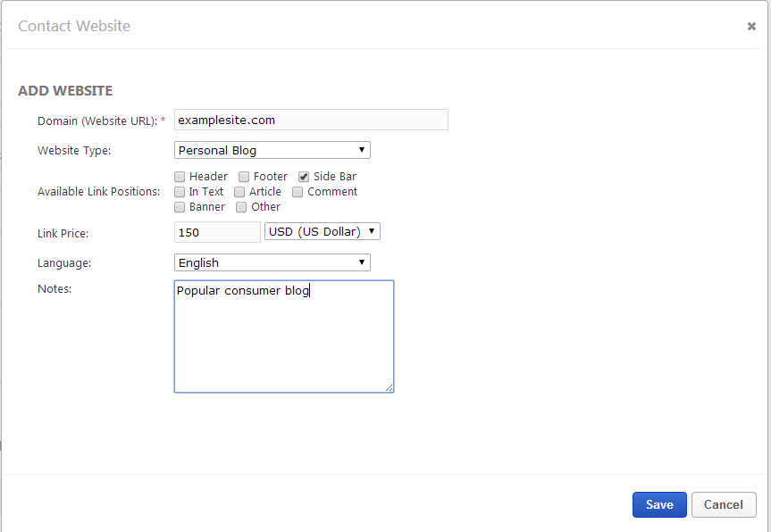Toggle the Other checkbox
Screen dimensions: 771x532
click(x=241, y=207)
